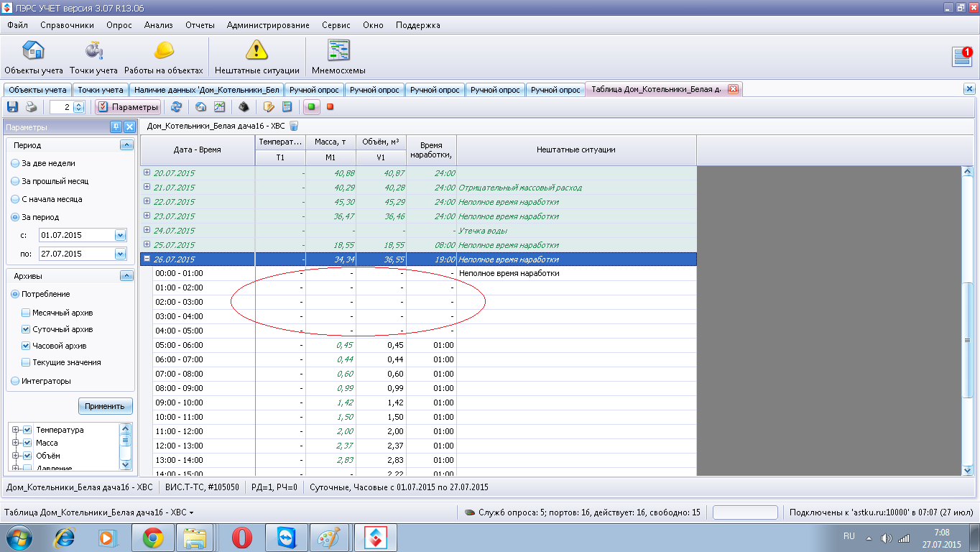Expand Температура tree node

tap(15, 430)
